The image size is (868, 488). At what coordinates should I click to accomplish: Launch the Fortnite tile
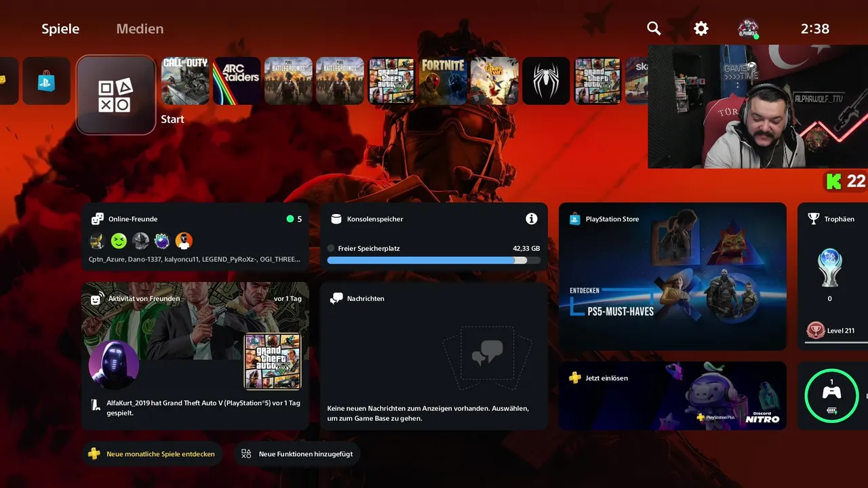tap(443, 81)
